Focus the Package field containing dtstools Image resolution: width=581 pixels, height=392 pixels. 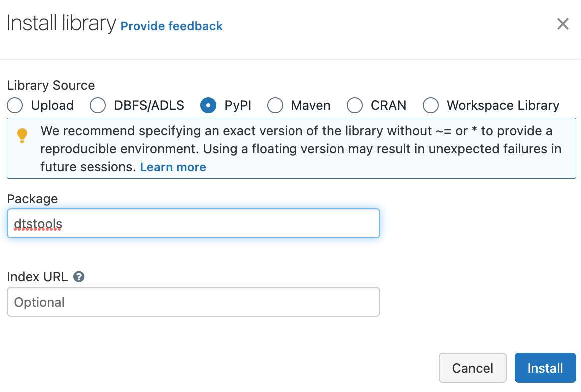click(194, 223)
